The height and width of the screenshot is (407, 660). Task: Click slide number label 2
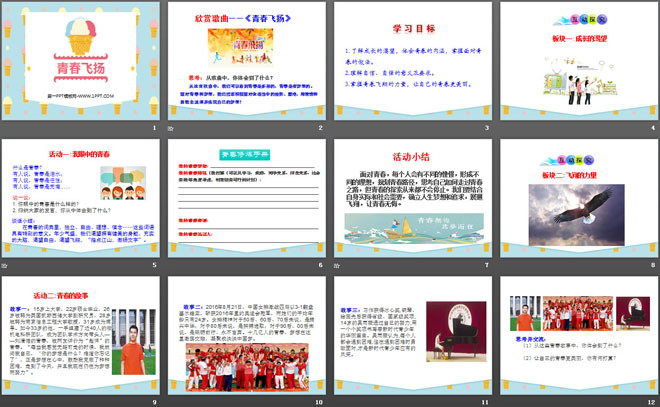[x=321, y=128]
